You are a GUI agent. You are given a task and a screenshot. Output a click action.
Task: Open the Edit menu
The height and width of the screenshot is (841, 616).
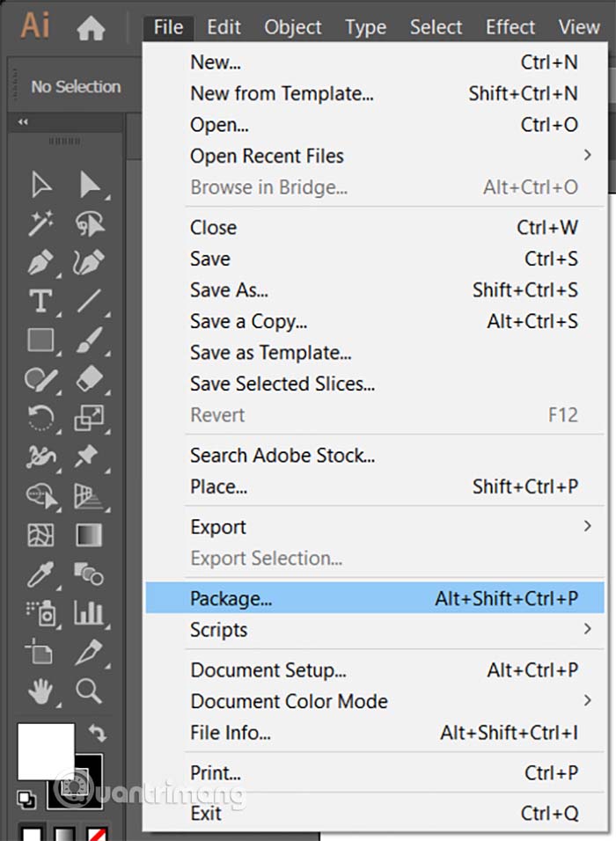click(x=224, y=26)
